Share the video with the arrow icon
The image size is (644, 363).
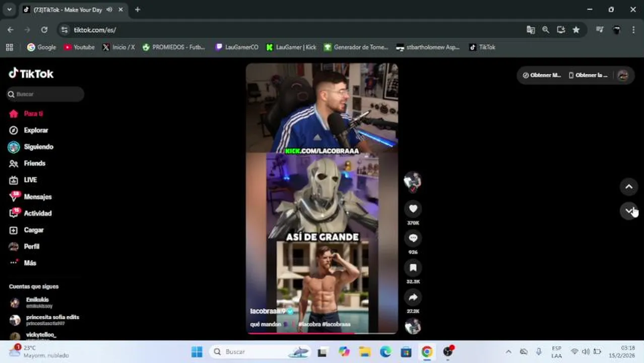pos(413,297)
